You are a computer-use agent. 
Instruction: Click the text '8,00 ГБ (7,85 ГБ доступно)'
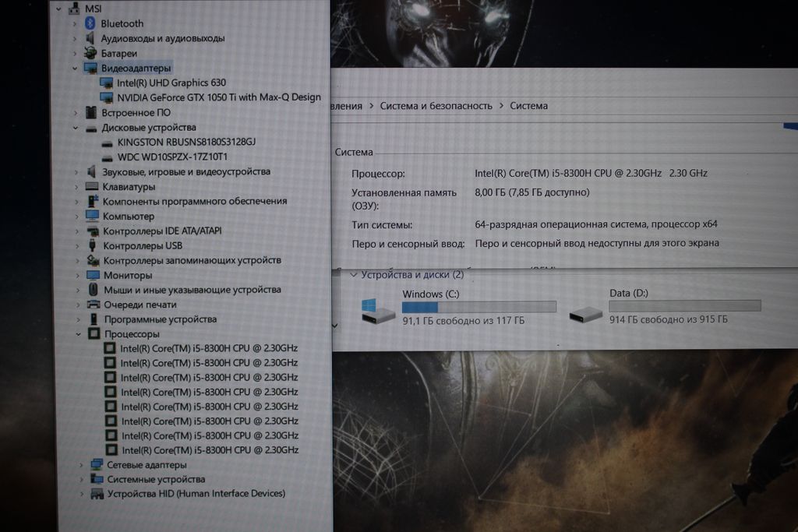[532, 192]
